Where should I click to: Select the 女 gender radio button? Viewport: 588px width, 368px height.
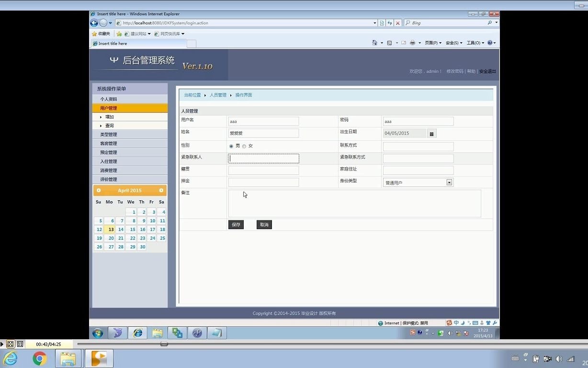[244, 146]
